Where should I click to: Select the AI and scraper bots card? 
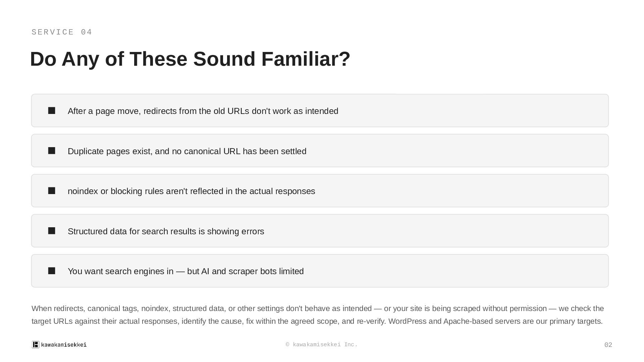[320, 271]
